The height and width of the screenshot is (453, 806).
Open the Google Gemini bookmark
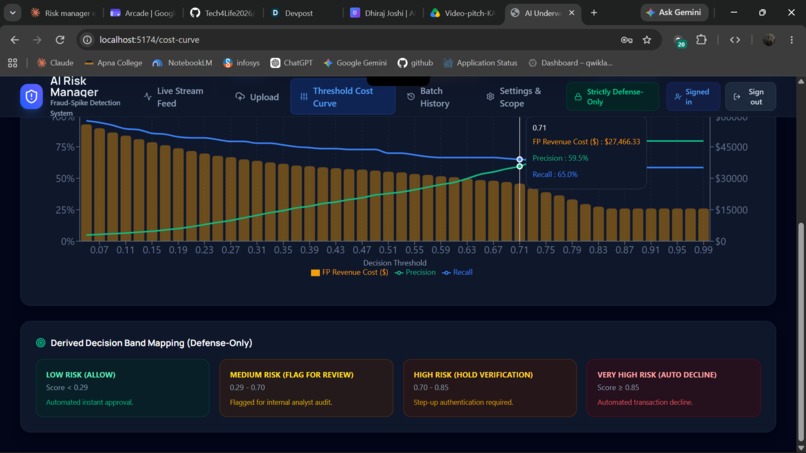(x=355, y=63)
